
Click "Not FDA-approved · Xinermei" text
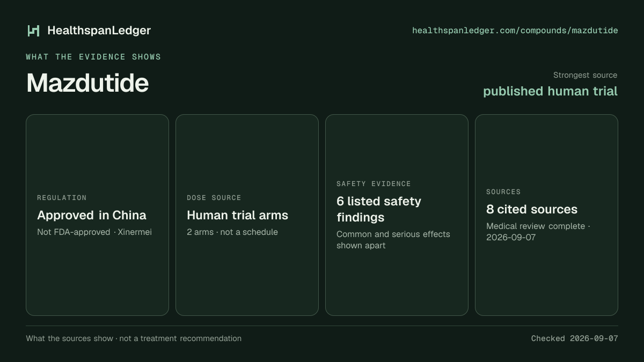94,232
